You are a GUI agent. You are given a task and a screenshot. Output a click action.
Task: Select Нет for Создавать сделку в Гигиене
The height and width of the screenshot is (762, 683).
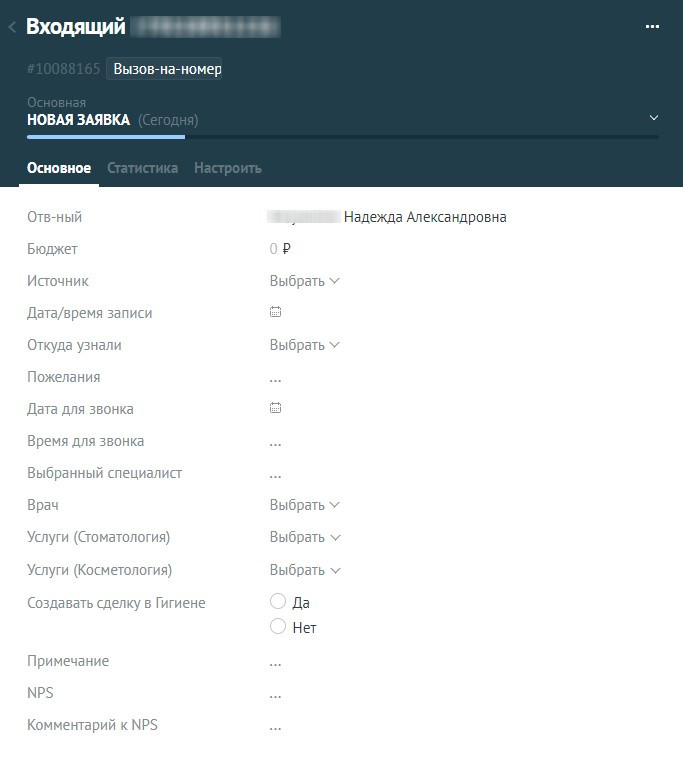click(278, 627)
